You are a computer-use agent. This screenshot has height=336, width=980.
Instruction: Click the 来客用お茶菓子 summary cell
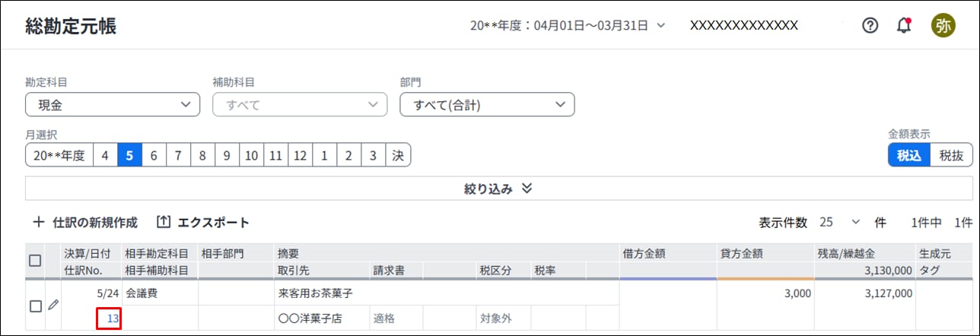(446, 293)
